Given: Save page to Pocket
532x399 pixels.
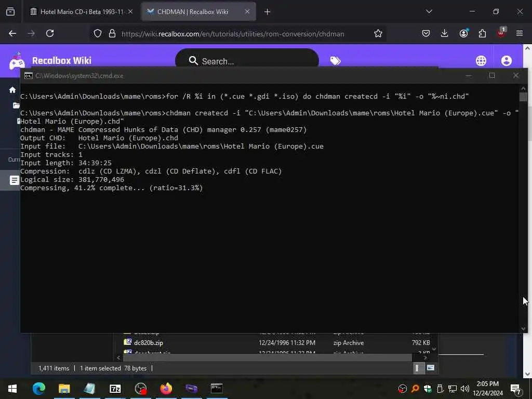Looking at the screenshot, I should coord(426,33).
